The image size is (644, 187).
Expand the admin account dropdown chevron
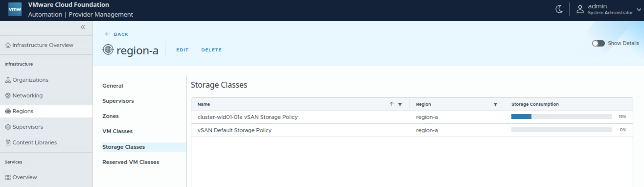coord(639,10)
